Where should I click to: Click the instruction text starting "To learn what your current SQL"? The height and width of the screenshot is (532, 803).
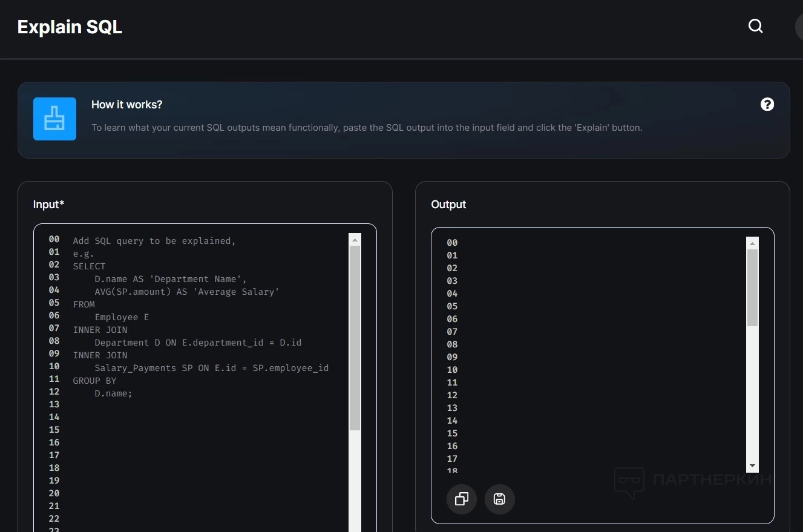[367, 128]
